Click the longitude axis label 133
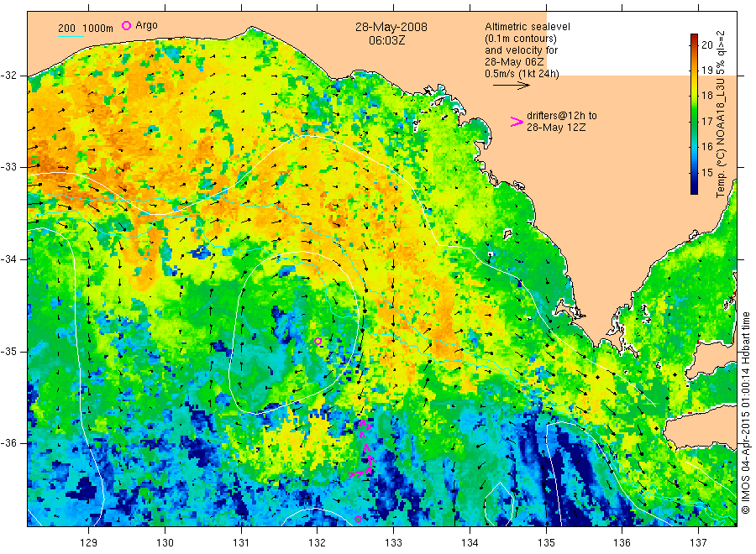Viewport: 756px width, 554px height. click(x=393, y=543)
